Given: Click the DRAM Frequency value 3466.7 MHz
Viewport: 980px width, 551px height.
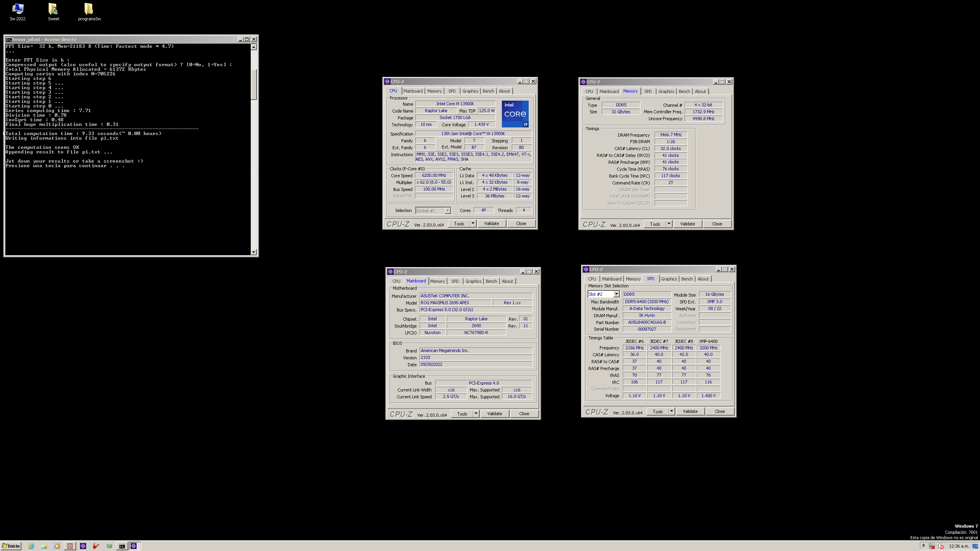Looking at the screenshot, I should coord(671,135).
